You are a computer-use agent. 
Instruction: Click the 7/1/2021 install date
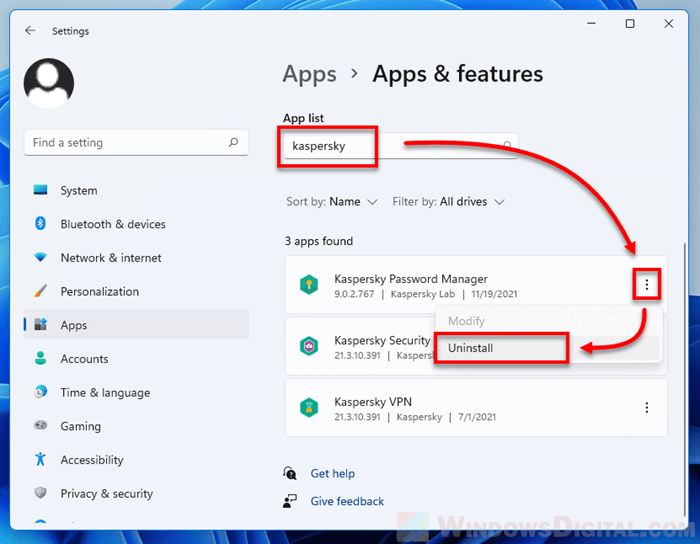point(477,417)
